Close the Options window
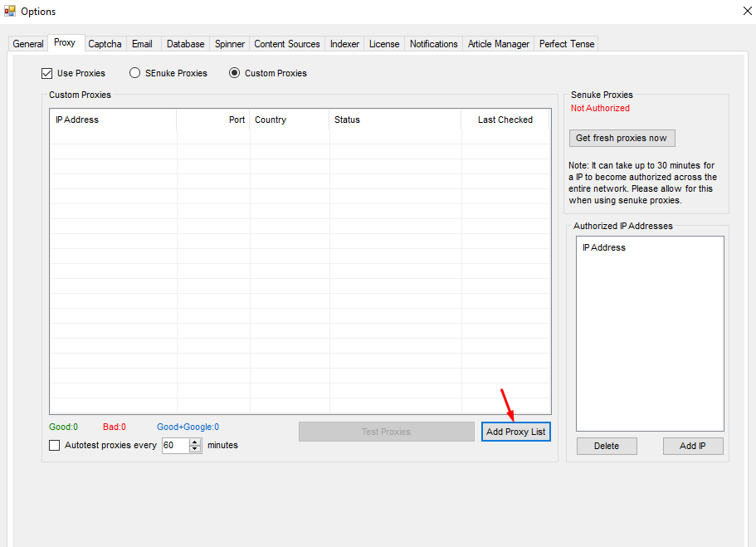Viewport: 756px width, 547px height. (748, 11)
